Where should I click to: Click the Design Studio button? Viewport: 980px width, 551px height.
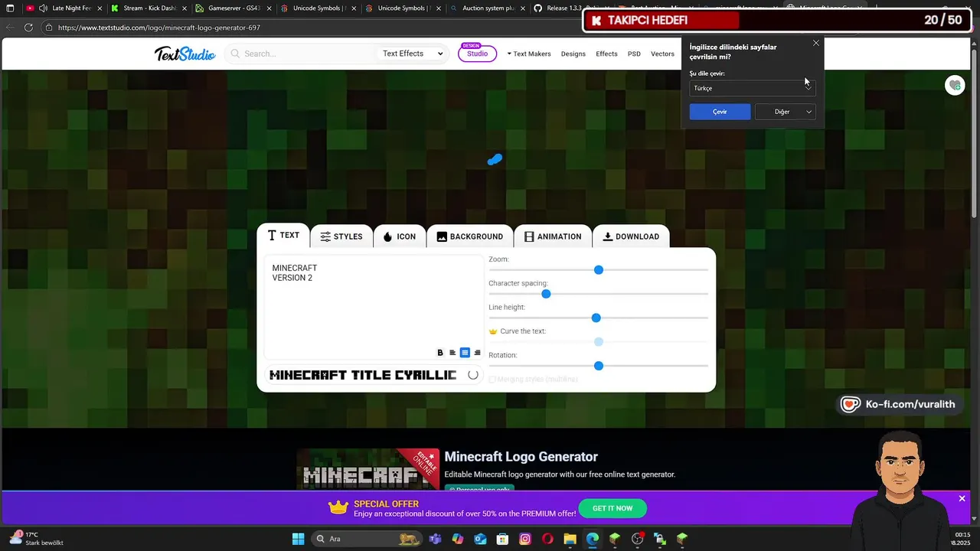click(x=477, y=53)
